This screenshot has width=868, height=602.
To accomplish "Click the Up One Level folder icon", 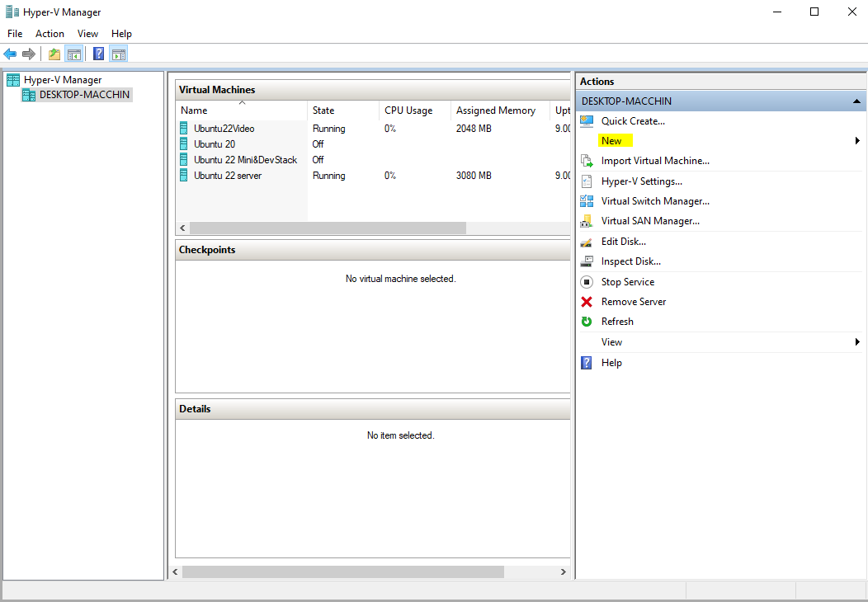I will click(54, 54).
